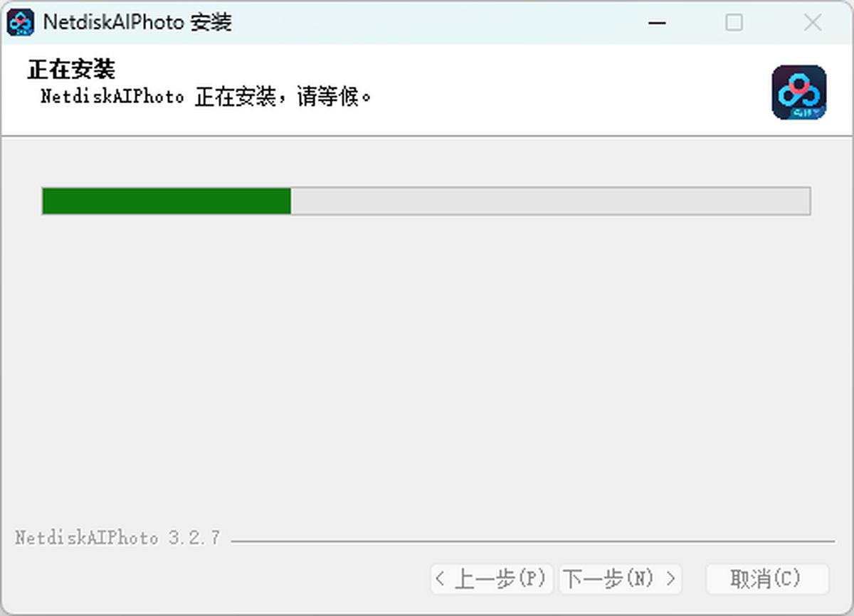Click the NetdiskAIPhoto 3.2.7 version label

click(117, 538)
